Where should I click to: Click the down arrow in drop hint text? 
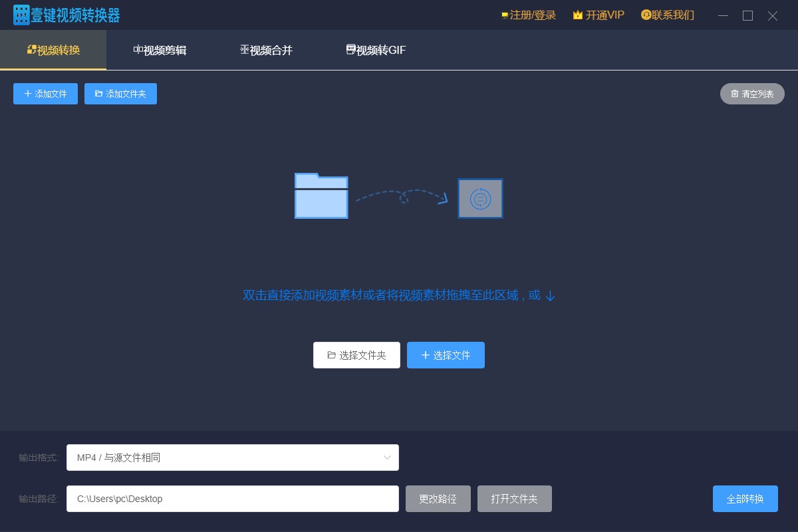pyautogui.click(x=549, y=296)
